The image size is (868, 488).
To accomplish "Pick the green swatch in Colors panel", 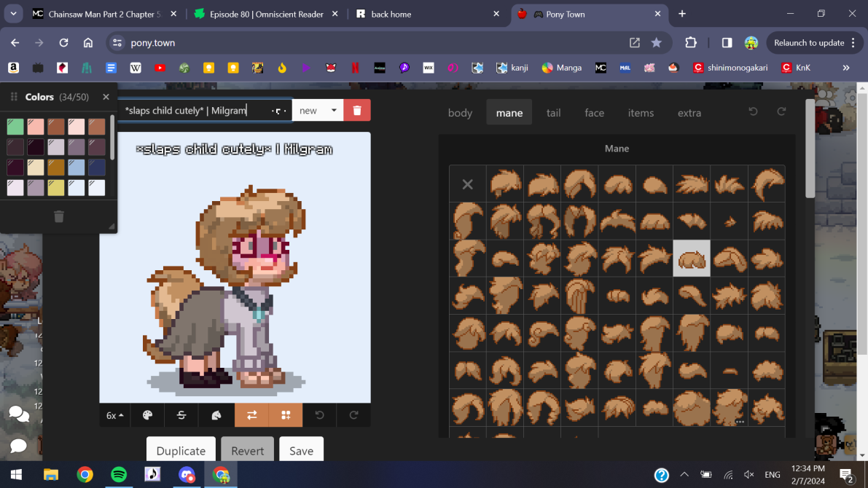I will (15, 127).
